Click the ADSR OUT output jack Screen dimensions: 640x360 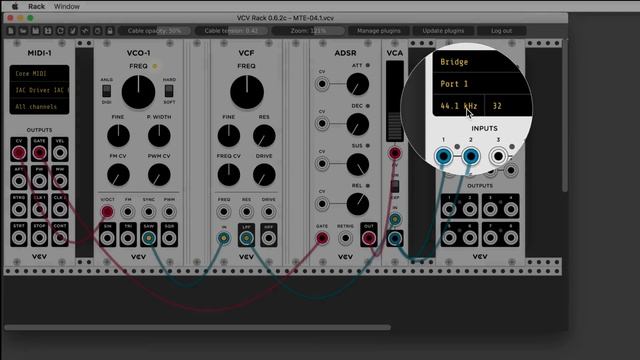(369, 238)
